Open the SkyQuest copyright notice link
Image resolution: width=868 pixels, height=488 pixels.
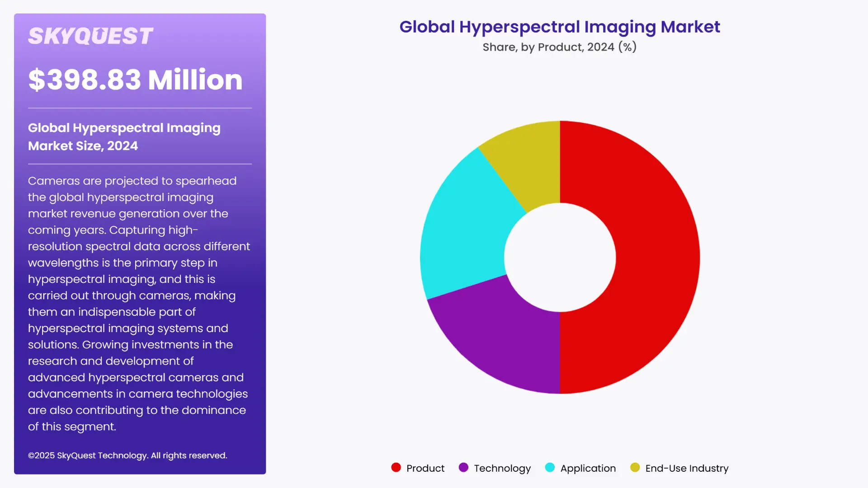coord(128,455)
